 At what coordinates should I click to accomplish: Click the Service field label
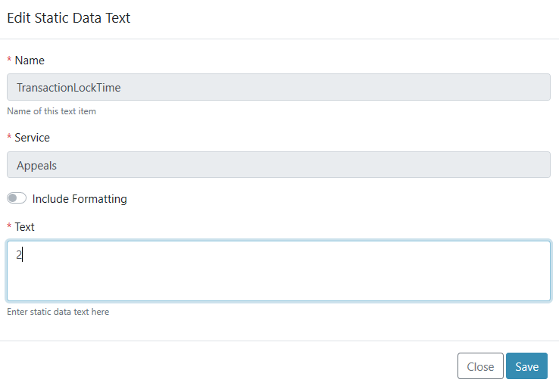click(32, 138)
